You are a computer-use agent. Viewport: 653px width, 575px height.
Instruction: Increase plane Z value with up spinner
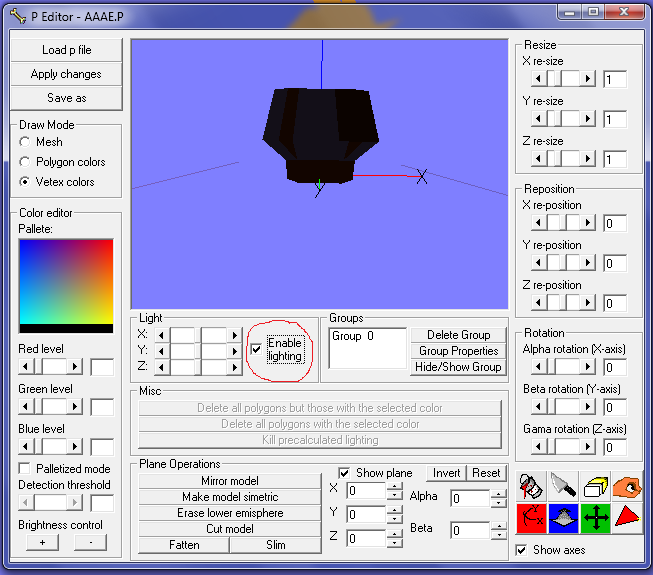(394, 534)
